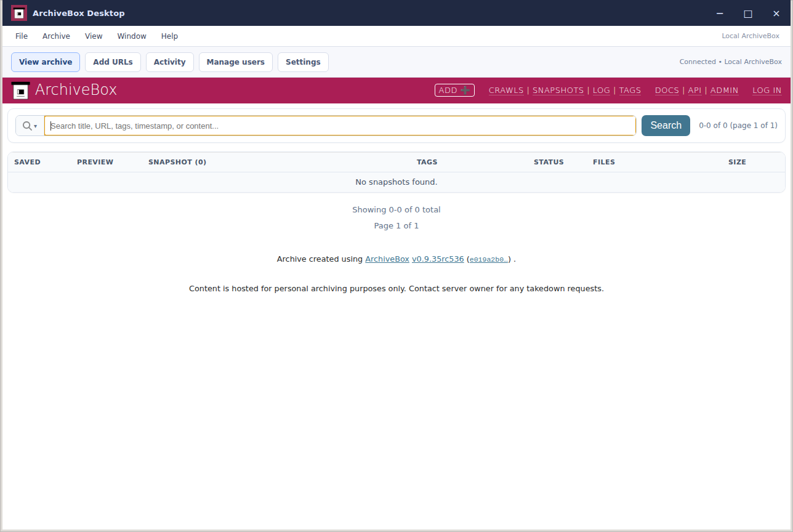The width and height of the screenshot is (793, 532).
Task: Open the API link
Action: [694, 91]
